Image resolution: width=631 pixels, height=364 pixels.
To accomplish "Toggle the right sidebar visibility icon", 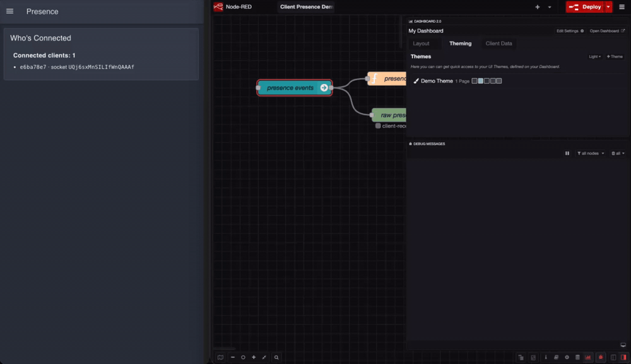I will tap(623, 357).
